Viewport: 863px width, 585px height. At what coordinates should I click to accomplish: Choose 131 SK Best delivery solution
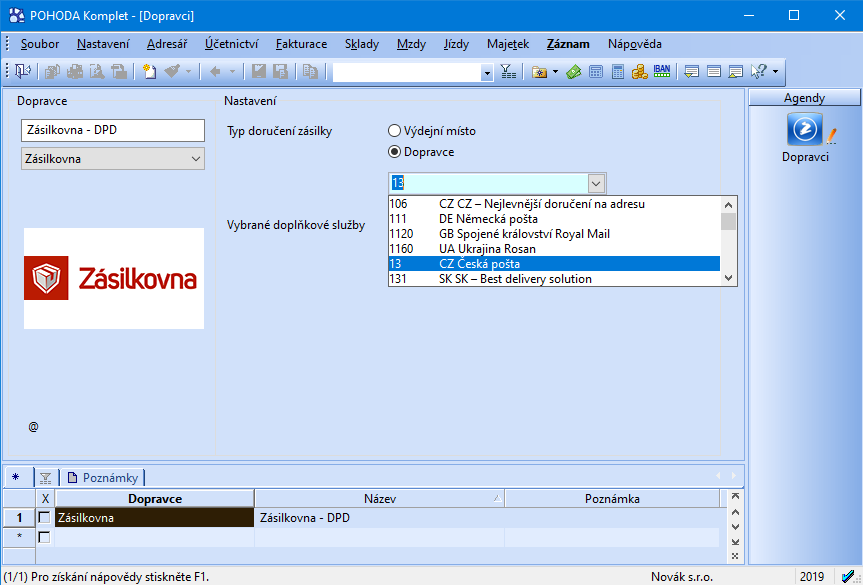[554, 278]
